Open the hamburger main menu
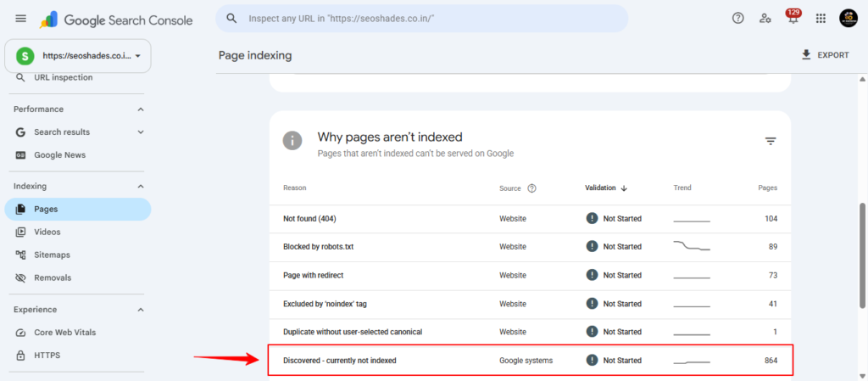Viewport: 868px width, 381px height. pos(20,19)
